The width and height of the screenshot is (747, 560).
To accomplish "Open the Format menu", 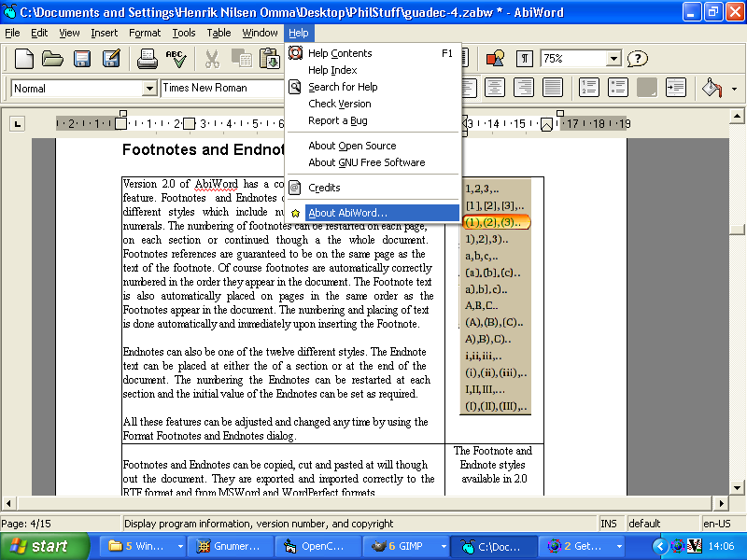I will click(x=145, y=33).
